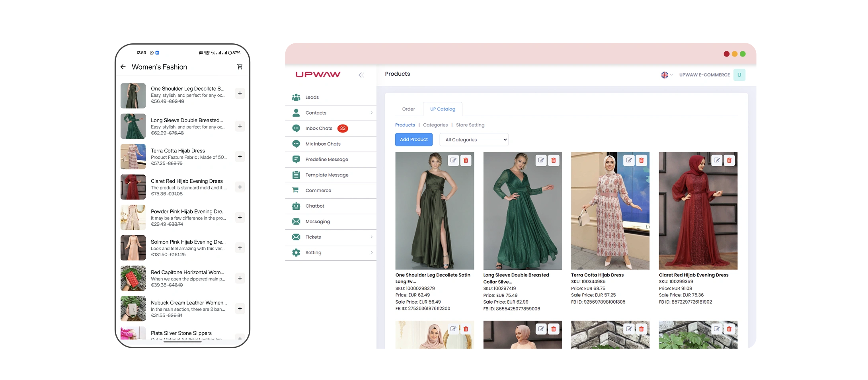Open the Template Message section
Image resolution: width=868 pixels, height=380 pixels.
[326, 175]
